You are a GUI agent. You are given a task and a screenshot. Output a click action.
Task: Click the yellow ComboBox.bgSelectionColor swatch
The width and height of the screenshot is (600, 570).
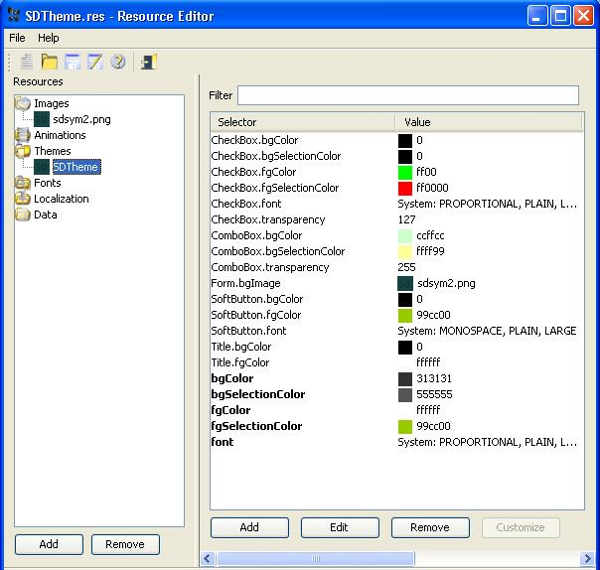click(405, 251)
